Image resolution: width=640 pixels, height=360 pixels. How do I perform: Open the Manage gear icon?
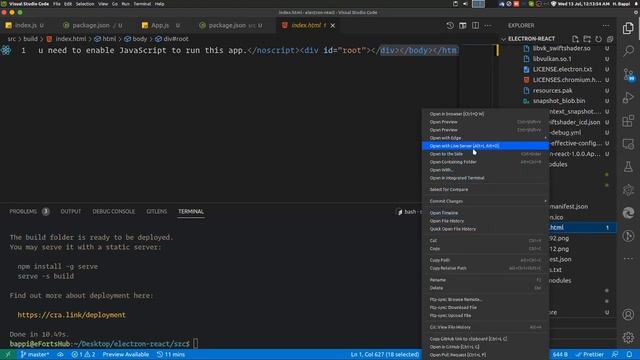point(628,337)
